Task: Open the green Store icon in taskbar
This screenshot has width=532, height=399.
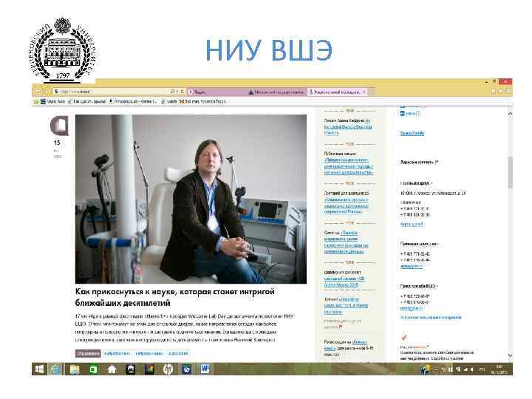Action: pos(93,369)
